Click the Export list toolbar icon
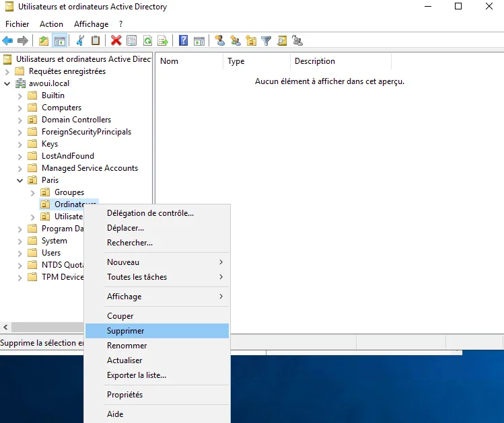 click(x=163, y=41)
